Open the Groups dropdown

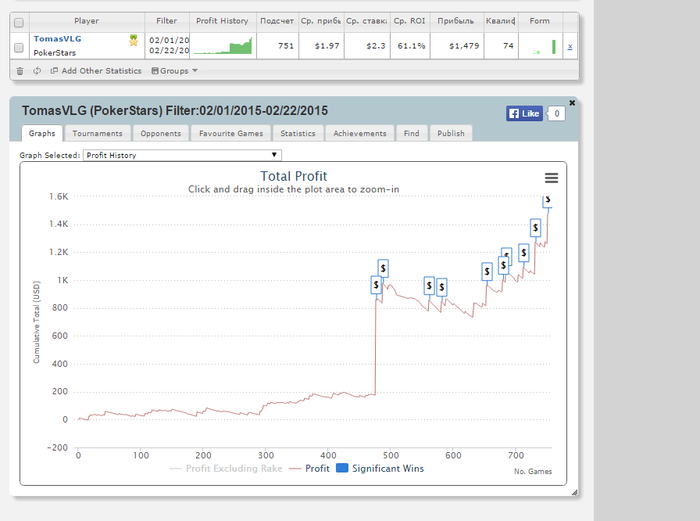[x=174, y=71]
